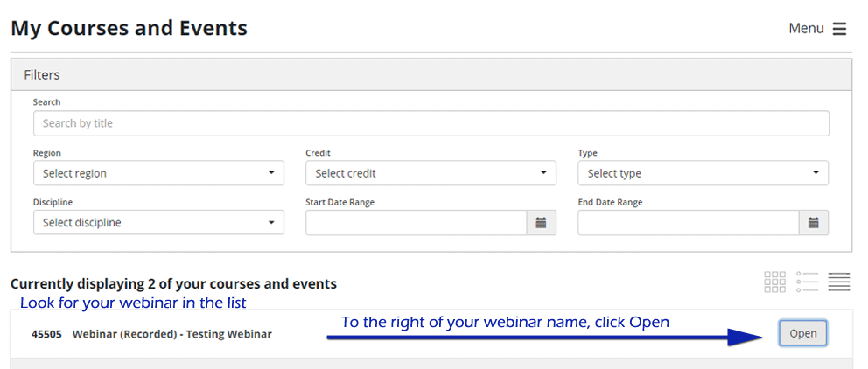Open Start Date Range calendar icon
868x369 pixels.
coord(541,223)
